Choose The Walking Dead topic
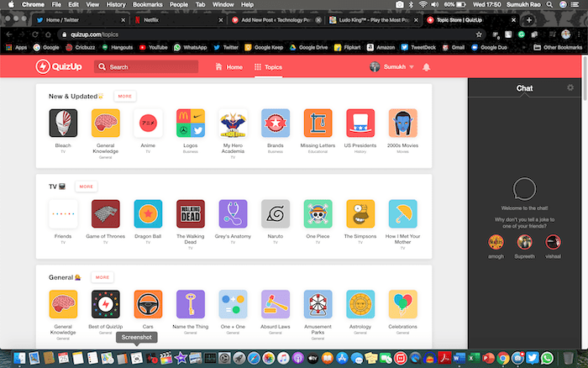Screen dimensions: 588x368 [191, 213]
